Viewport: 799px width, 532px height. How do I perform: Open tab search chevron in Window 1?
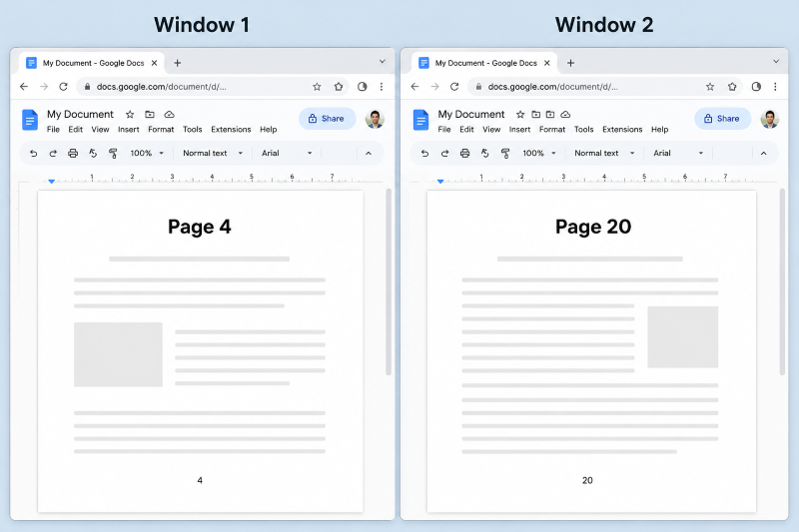pyautogui.click(x=383, y=62)
